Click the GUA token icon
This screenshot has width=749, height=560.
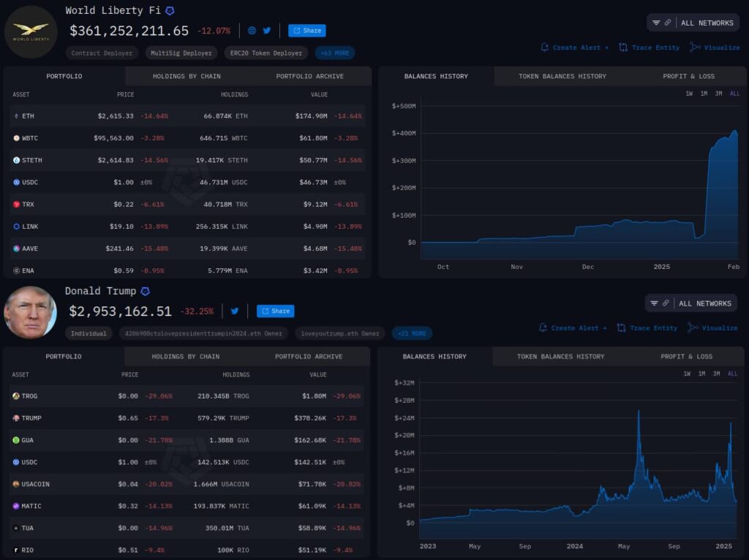[16, 439]
